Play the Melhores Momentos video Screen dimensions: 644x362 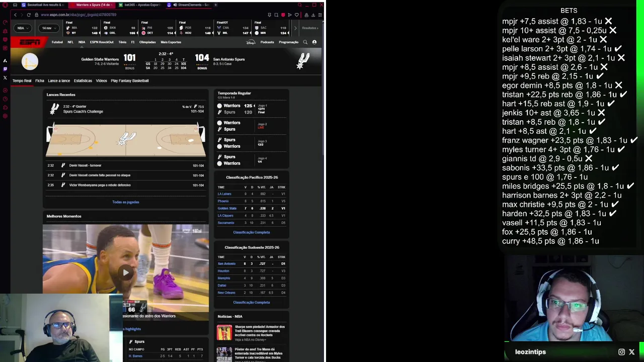[x=126, y=273]
